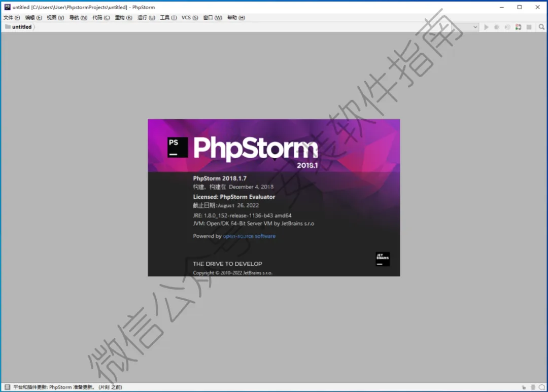Click the Stop square toolbar icon
Image resolution: width=548 pixels, height=392 pixels.
pos(529,27)
